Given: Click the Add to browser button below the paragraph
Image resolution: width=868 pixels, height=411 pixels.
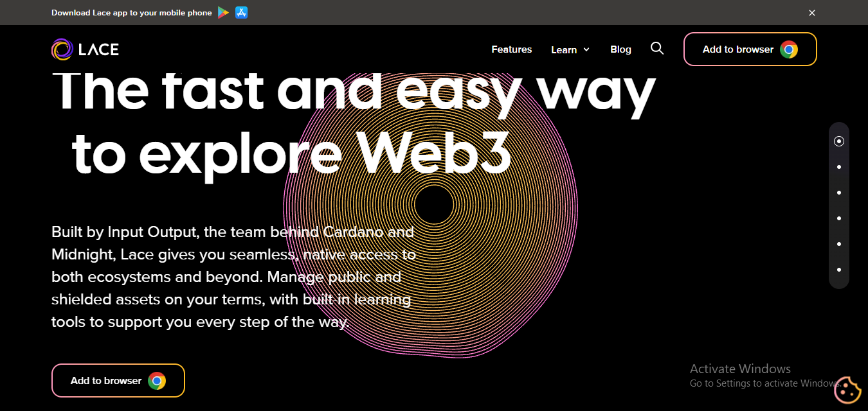Looking at the screenshot, I should coord(118,381).
